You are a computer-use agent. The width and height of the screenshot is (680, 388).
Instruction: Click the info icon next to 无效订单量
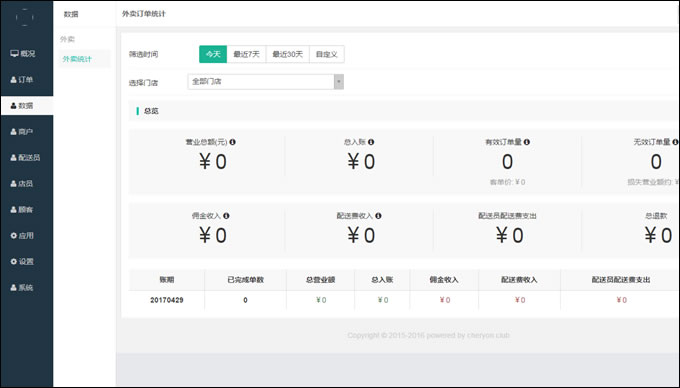[x=675, y=142]
